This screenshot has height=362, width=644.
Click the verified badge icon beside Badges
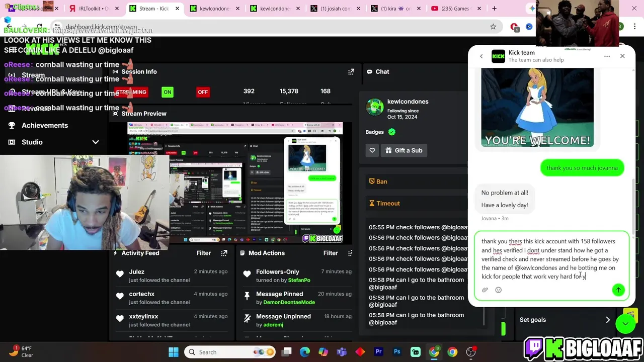point(392,132)
